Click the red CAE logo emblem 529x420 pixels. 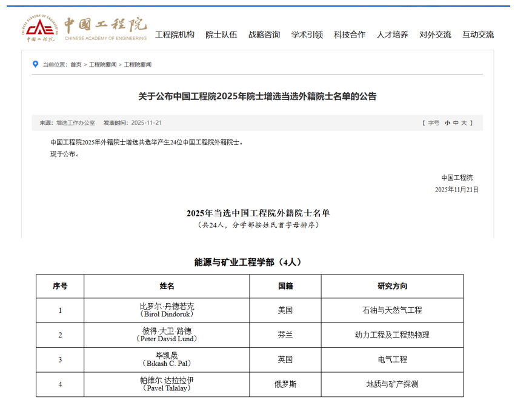pyautogui.click(x=39, y=28)
